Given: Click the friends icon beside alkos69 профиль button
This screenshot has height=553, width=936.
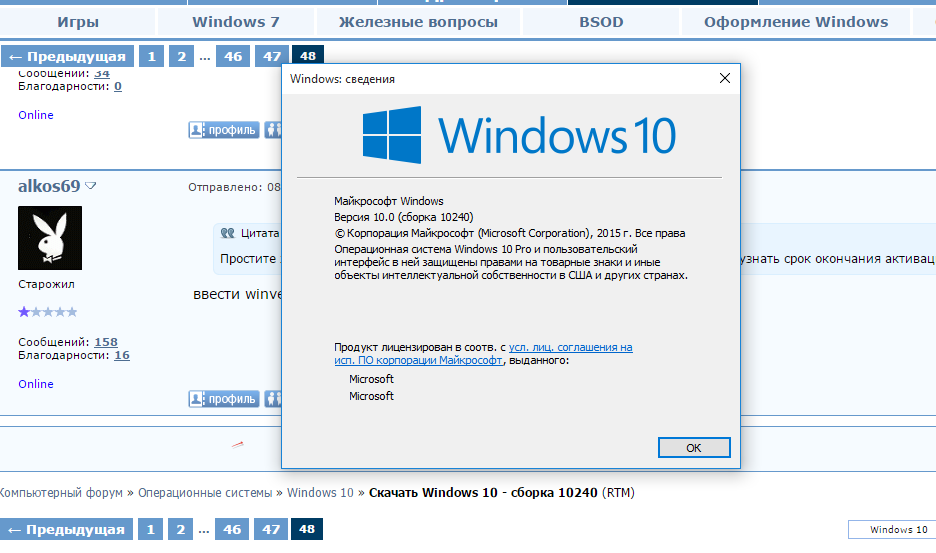Looking at the screenshot, I should [273, 399].
